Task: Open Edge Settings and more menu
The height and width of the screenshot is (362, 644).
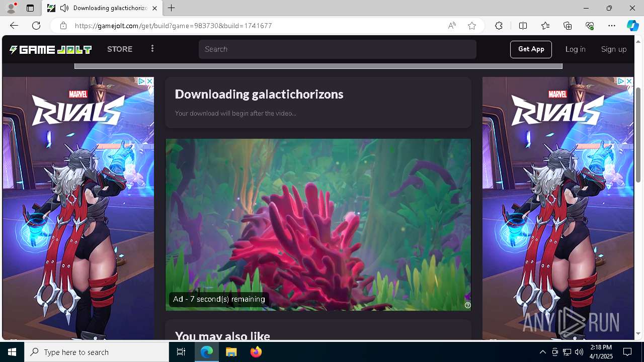Action: click(612, 26)
